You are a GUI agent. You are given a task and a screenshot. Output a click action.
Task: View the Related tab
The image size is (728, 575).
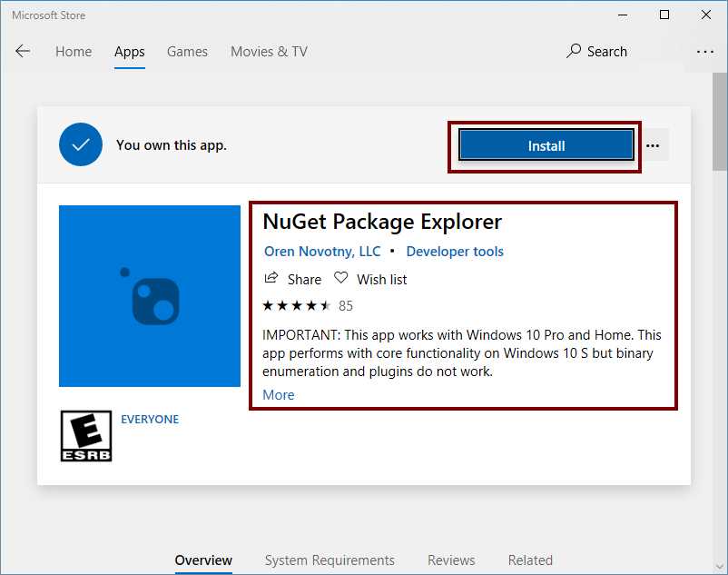pyautogui.click(x=530, y=560)
